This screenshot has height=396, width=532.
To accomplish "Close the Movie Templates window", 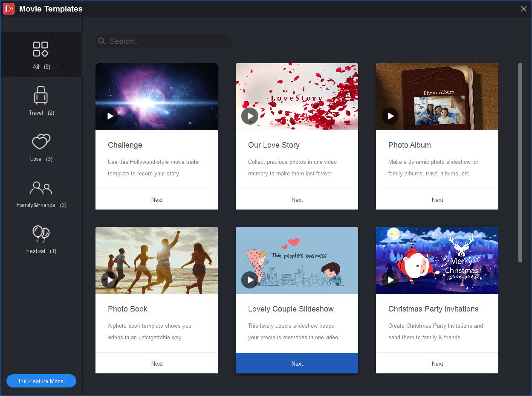I will (524, 9).
